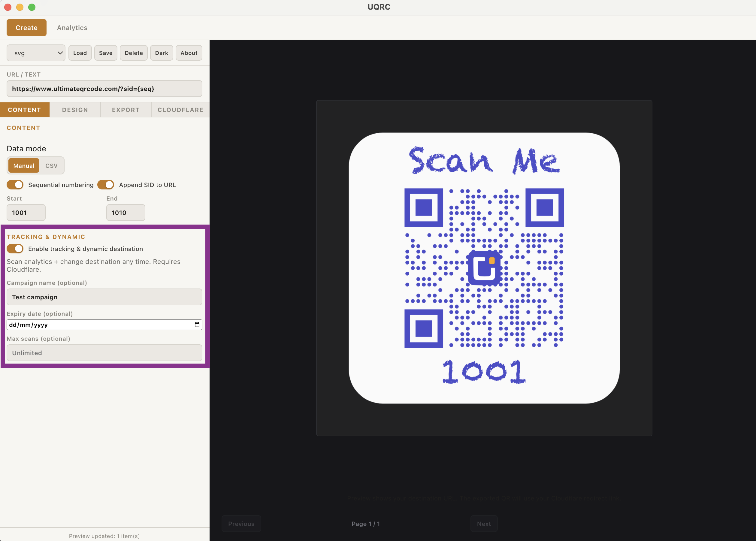Open the EXPORT tab
756x541 pixels.
[x=125, y=110]
